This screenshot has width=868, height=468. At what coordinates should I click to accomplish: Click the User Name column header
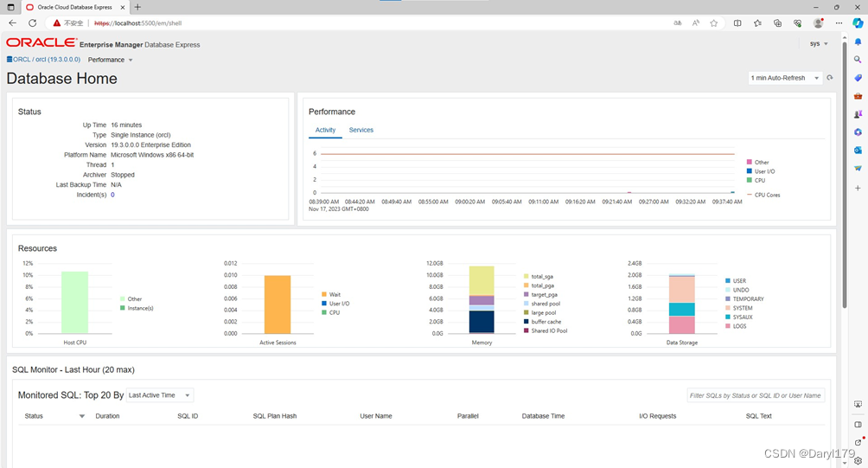point(376,416)
